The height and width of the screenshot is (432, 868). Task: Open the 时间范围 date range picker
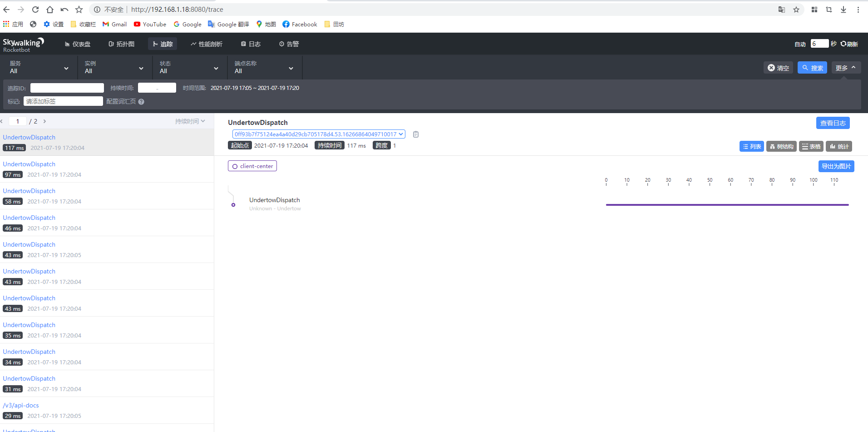[255, 88]
